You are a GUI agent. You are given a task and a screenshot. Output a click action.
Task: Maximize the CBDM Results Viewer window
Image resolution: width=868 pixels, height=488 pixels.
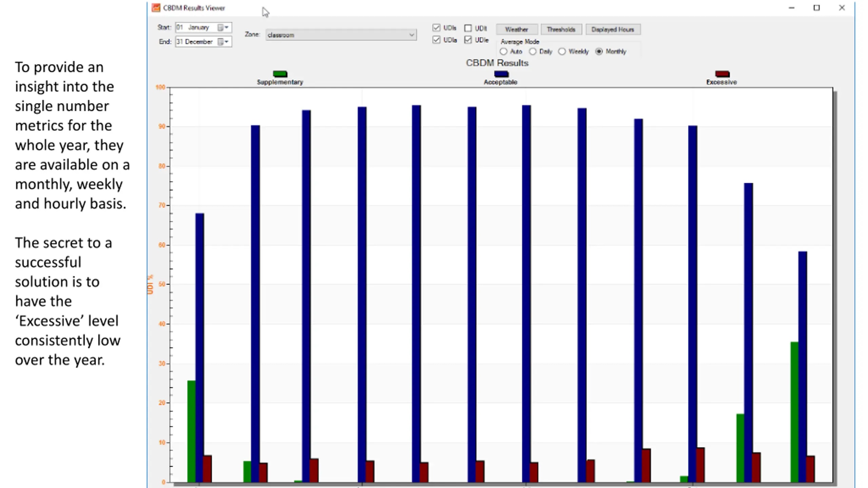[816, 8]
